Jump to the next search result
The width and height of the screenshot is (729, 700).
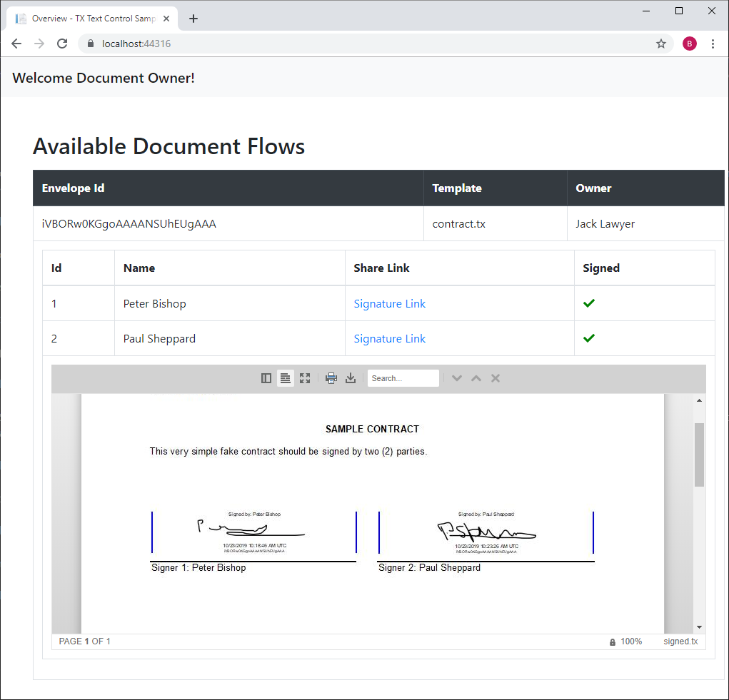pyautogui.click(x=456, y=378)
